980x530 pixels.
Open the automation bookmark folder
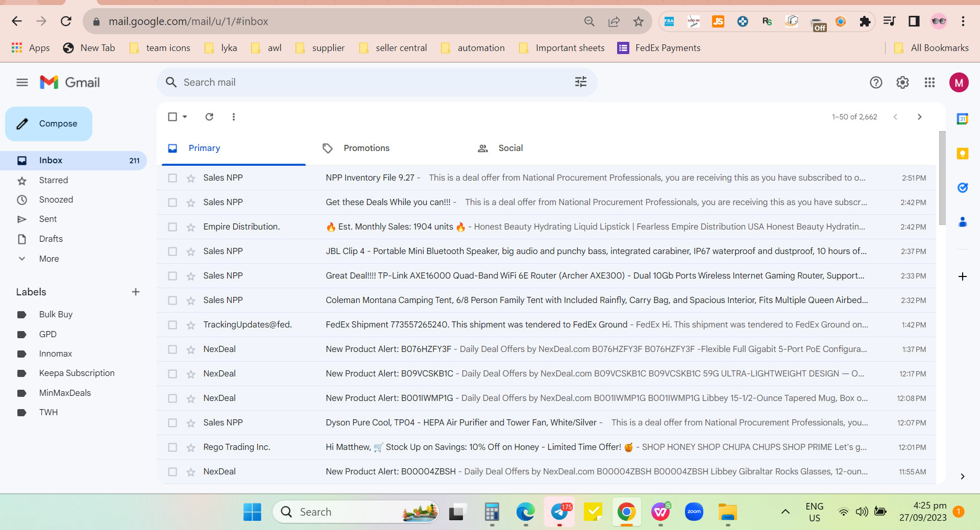pyautogui.click(x=473, y=48)
